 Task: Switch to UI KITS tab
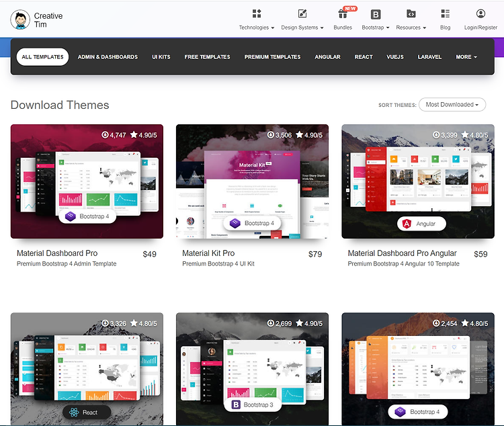coord(161,57)
